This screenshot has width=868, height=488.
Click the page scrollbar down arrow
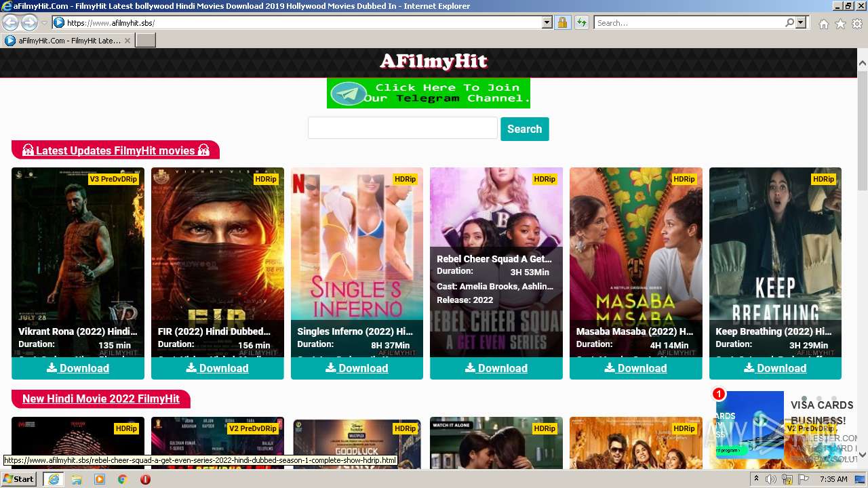click(x=863, y=455)
